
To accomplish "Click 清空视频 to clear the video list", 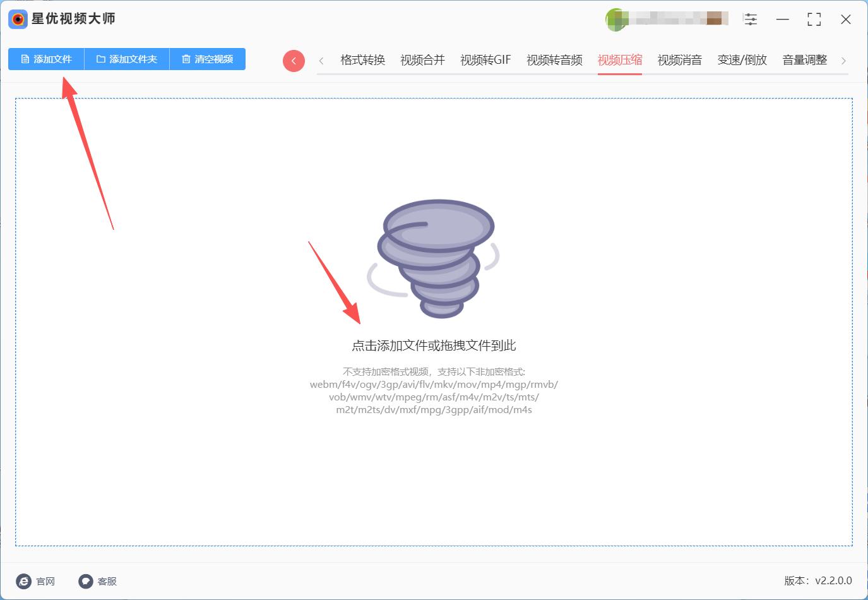I will click(x=208, y=59).
